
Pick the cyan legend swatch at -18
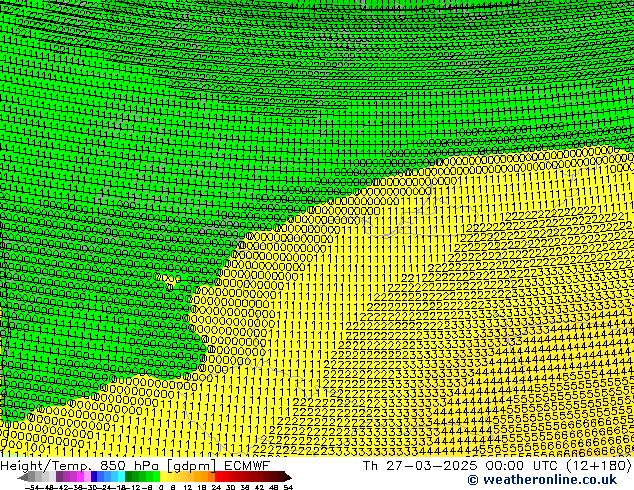(121, 477)
